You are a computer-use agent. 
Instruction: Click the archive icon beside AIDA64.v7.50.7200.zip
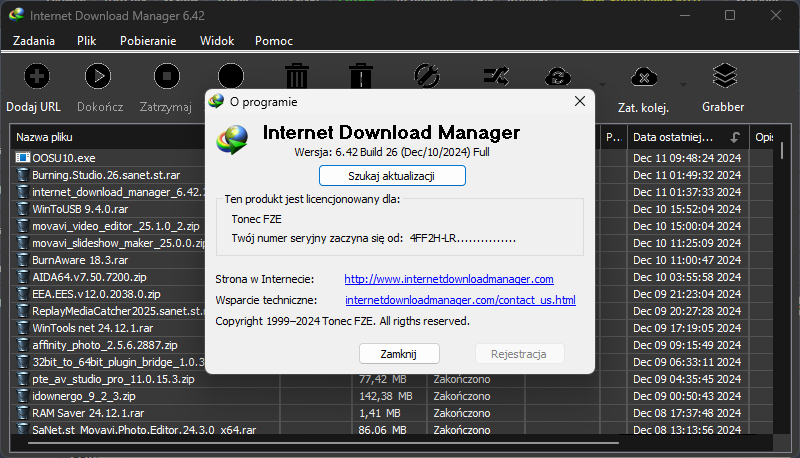[x=22, y=277]
